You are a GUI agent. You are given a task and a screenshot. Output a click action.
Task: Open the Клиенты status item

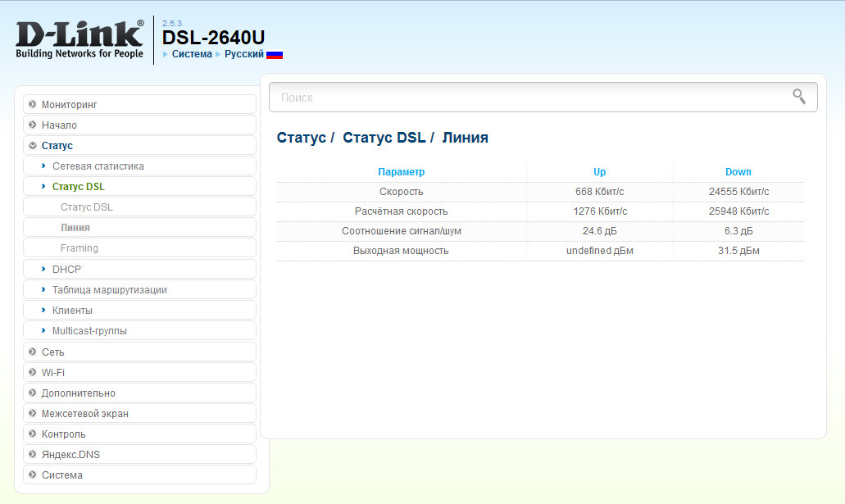point(72,311)
